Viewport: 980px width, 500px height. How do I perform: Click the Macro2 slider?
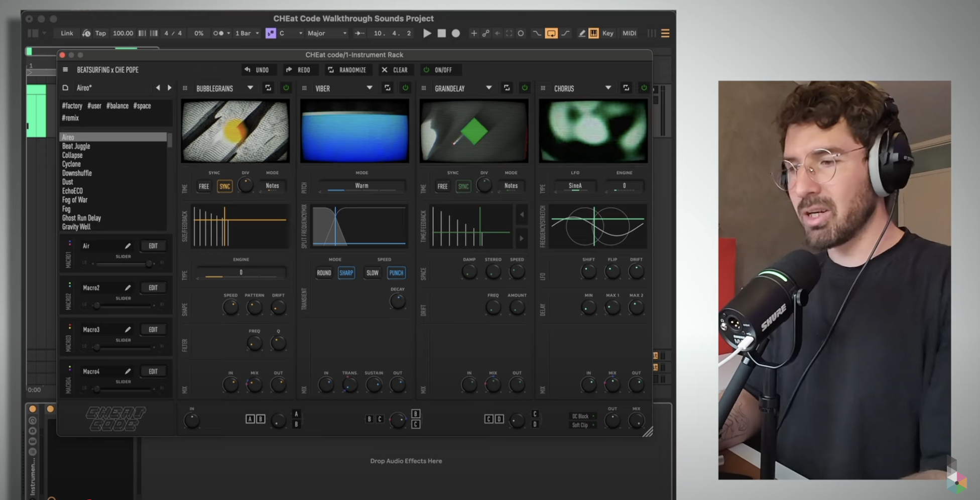123,305
